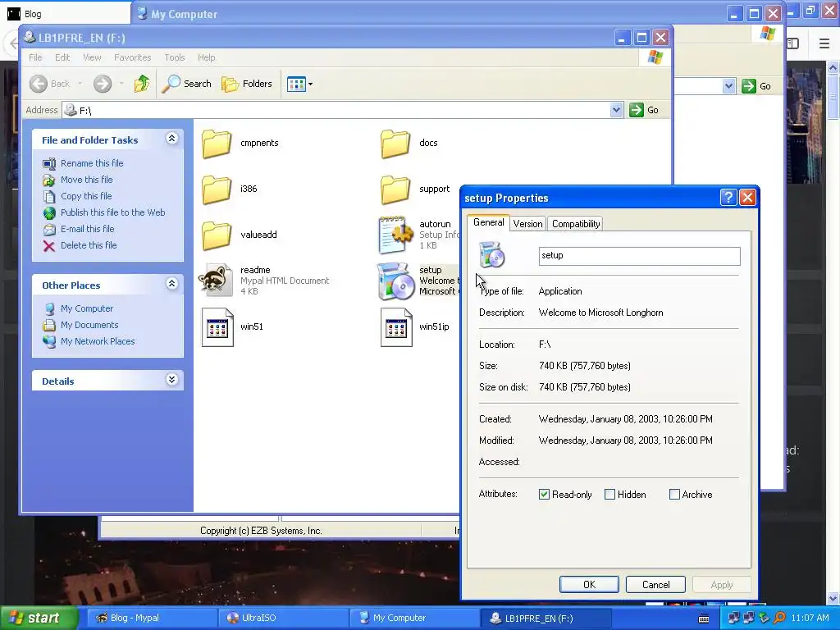Viewport: 840px width, 630px height.
Task: Click the Back toolbar button
Action: pos(50,84)
